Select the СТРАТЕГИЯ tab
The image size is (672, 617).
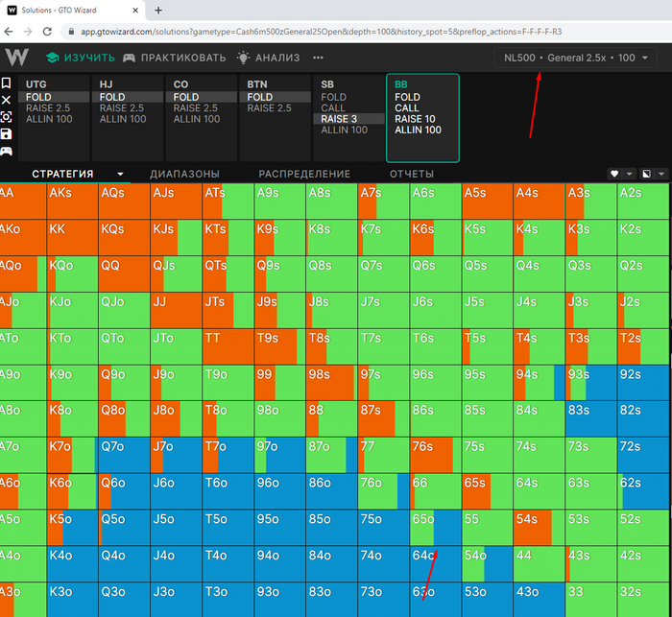62,174
